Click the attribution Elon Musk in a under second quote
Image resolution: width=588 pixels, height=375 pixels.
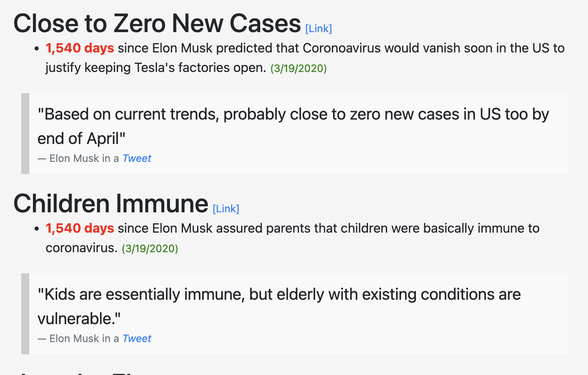[78, 338]
